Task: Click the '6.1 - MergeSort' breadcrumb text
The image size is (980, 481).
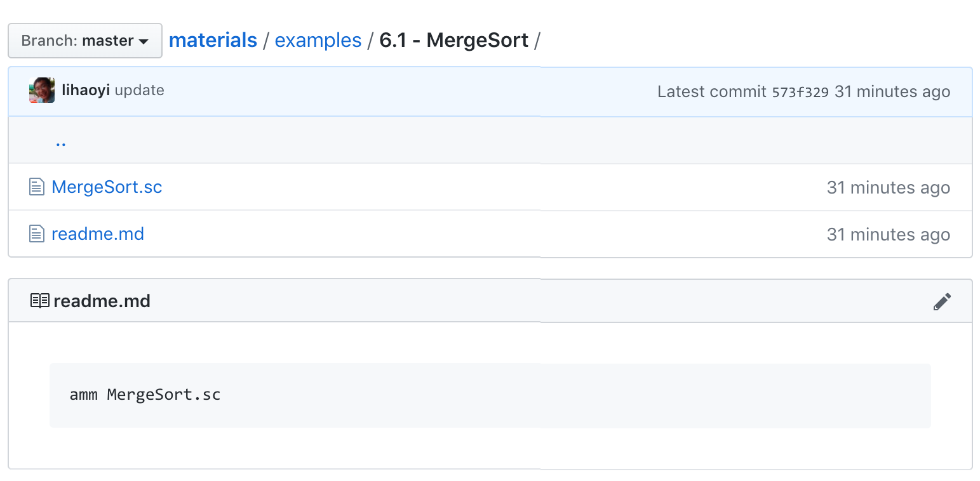Action: 454,40
